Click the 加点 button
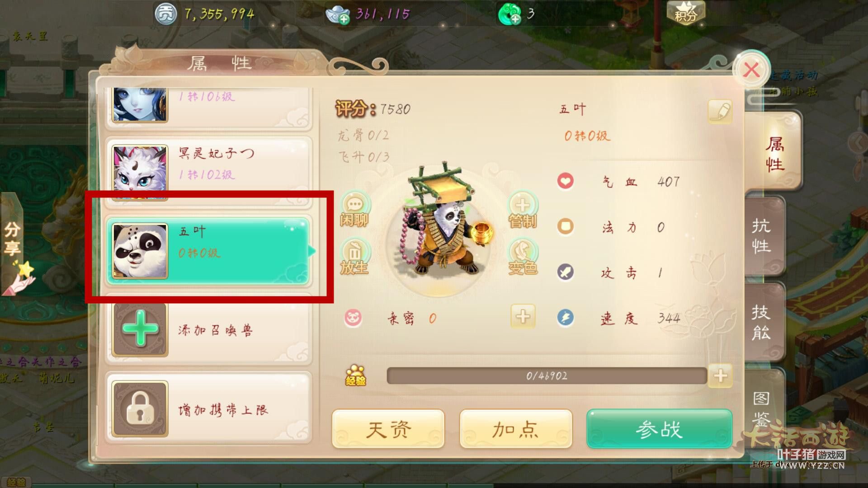Image resolution: width=868 pixels, height=488 pixels. coord(516,429)
